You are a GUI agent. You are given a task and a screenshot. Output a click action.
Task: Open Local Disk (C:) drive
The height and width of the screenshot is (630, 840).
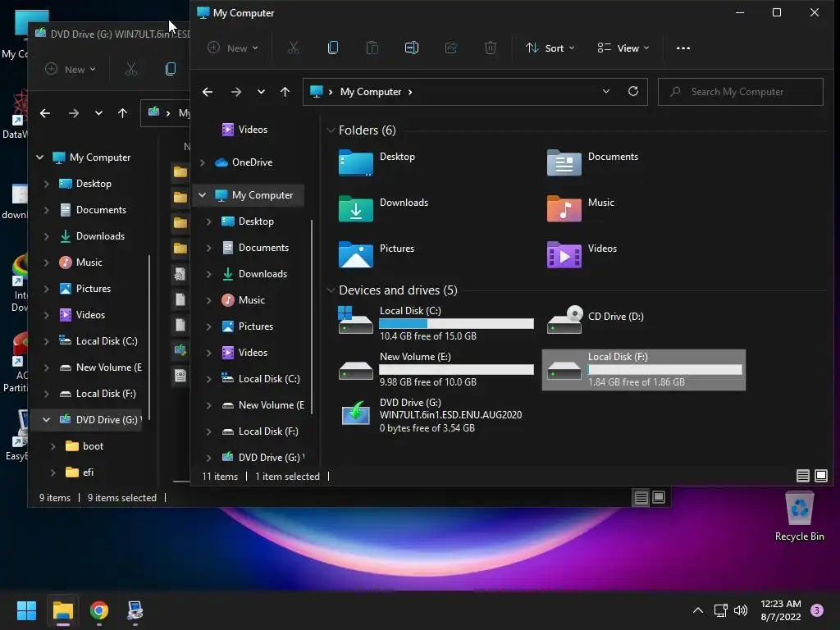(436, 322)
